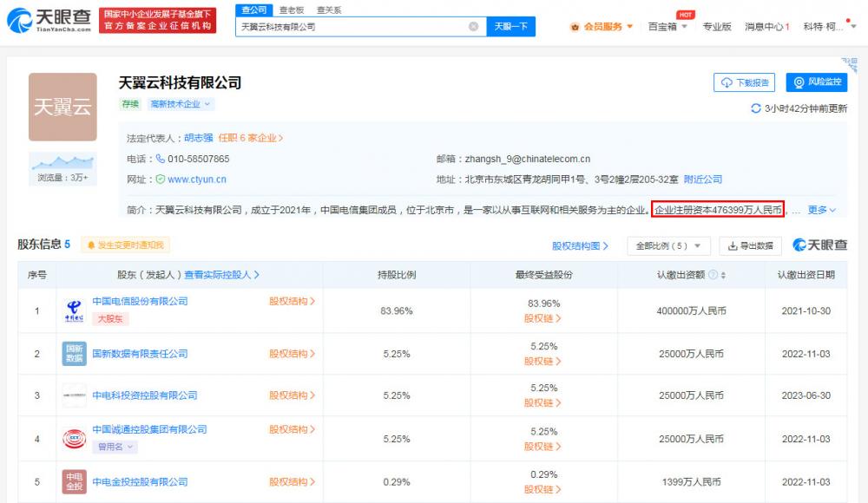The width and height of the screenshot is (868, 503).
Task: Click the 认缴出资额 help icon
Action: [x=713, y=274]
